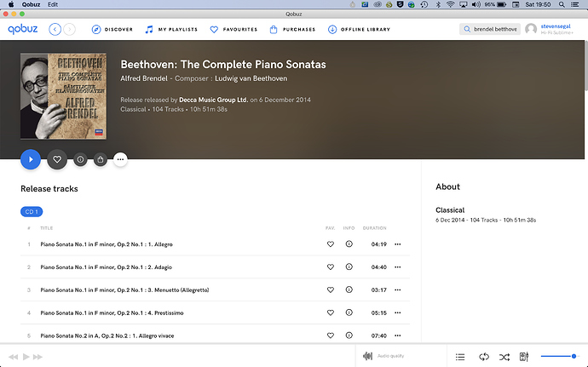Toggle the shuffle icon in the player bar
The height and width of the screenshot is (367, 588).
coord(504,357)
